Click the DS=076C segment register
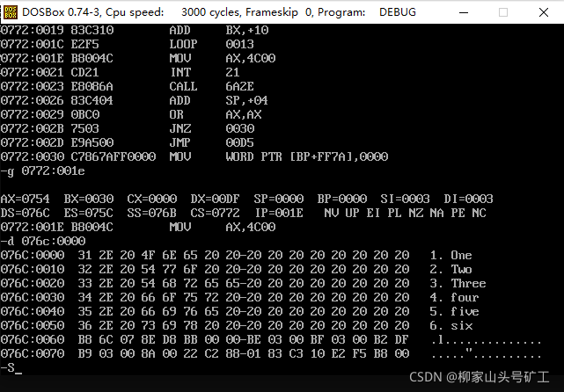The width and height of the screenshot is (564, 392). tap(26, 213)
